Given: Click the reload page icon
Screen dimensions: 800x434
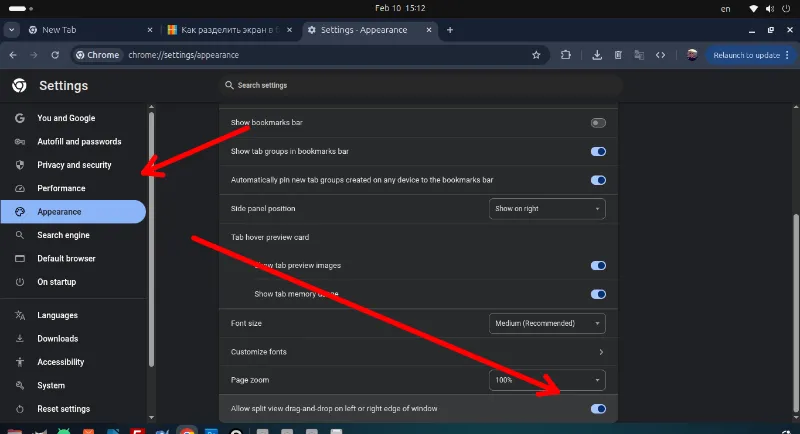Looking at the screenshot, I should pyautogui.click(x=57, y=55).
